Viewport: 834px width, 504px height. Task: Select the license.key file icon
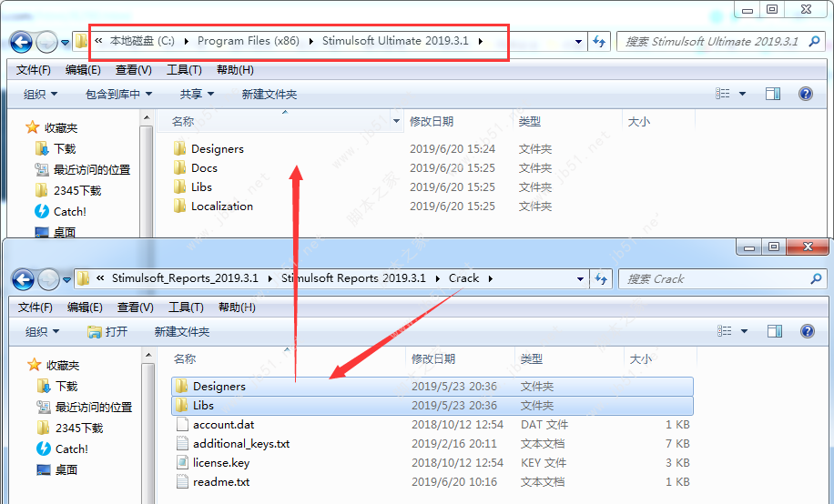(x=182, y=462)
